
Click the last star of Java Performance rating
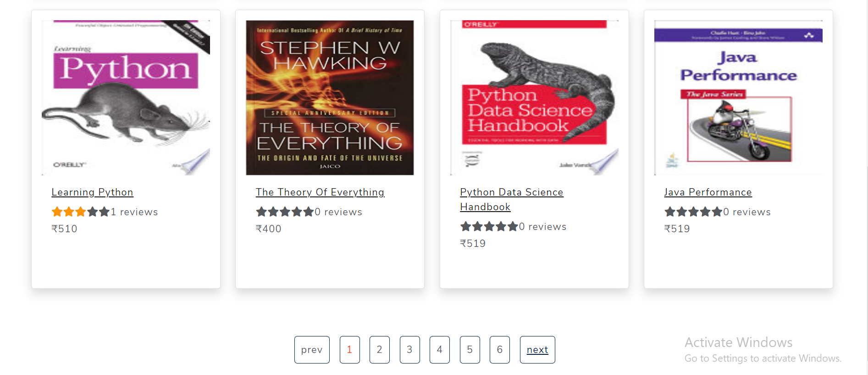(717, 212)
